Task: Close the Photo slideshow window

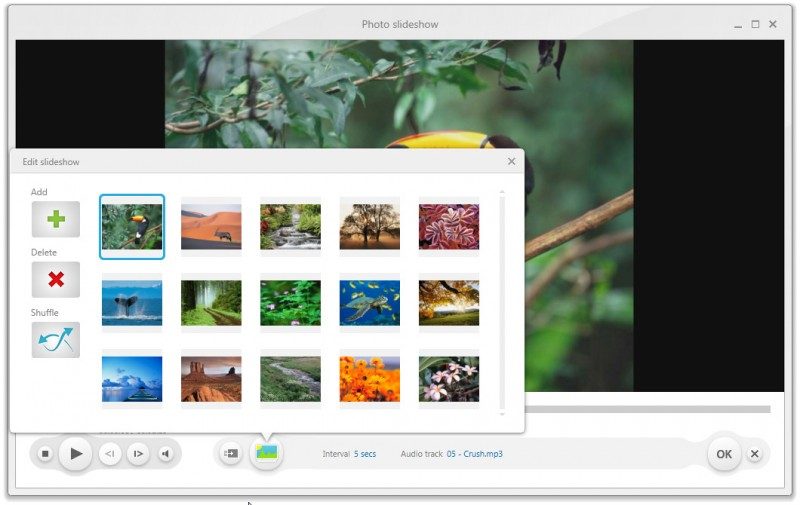Action: [x=773, y=24]
